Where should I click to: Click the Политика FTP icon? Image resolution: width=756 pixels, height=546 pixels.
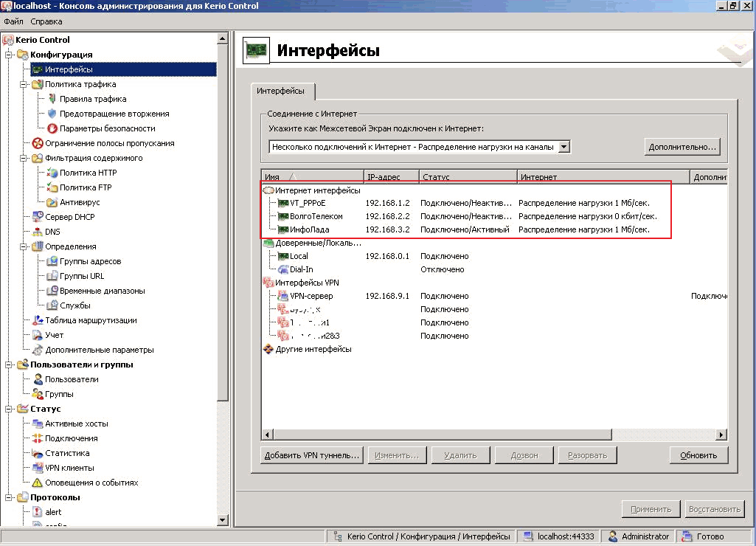click(52, 187)
